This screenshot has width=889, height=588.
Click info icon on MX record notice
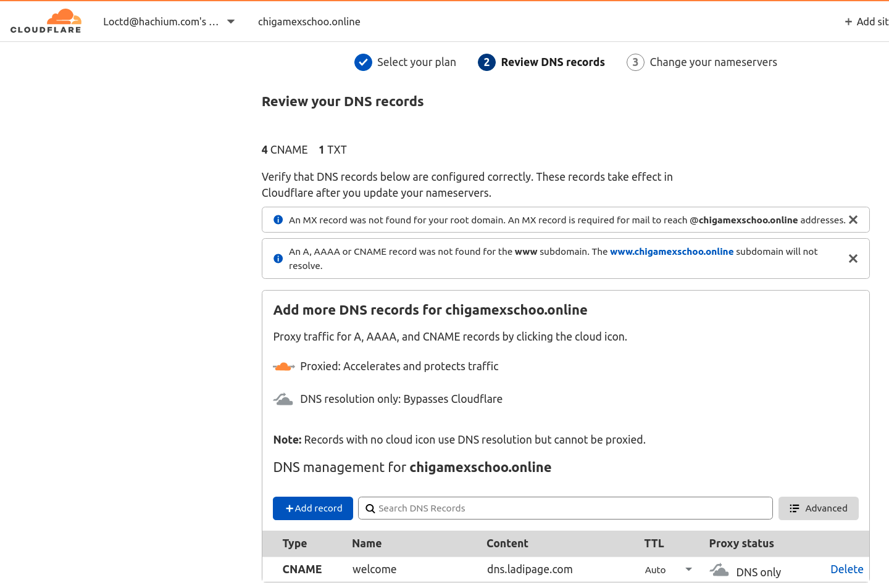click(278, 220)
